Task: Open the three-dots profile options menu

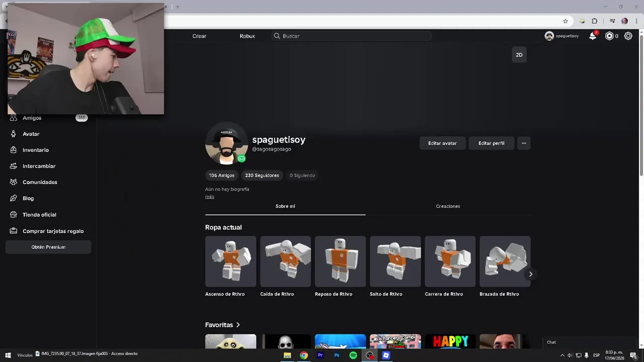Action: (x=524, y=143)
